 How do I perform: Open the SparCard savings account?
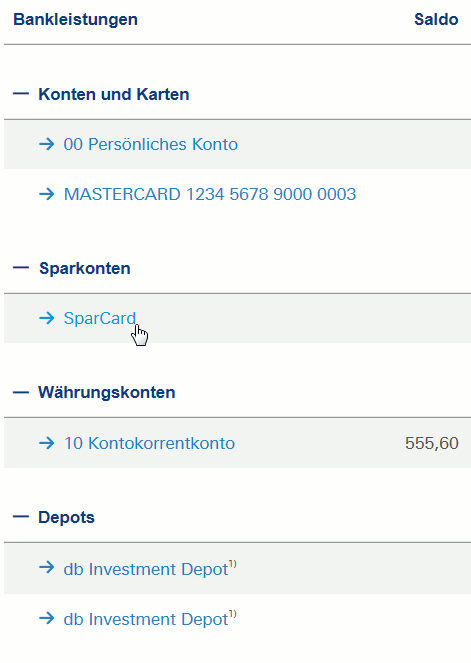[100, 318]
